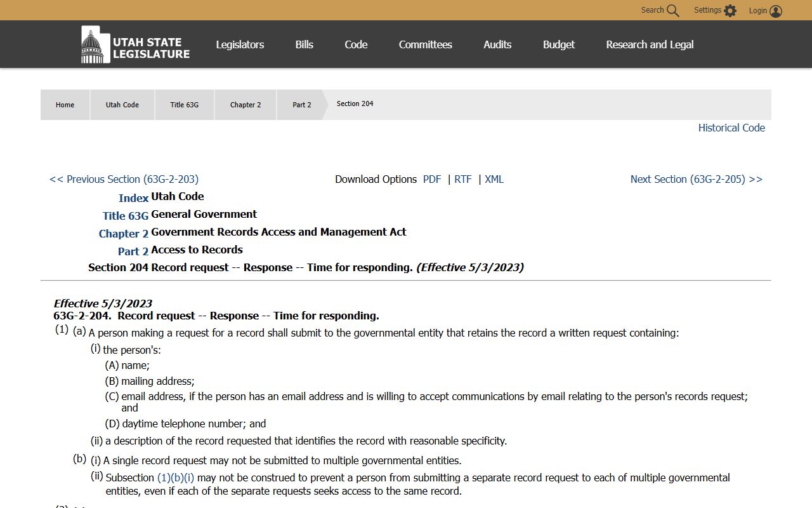
Task: Click the Search label in top bar
Action: point(652,10)
